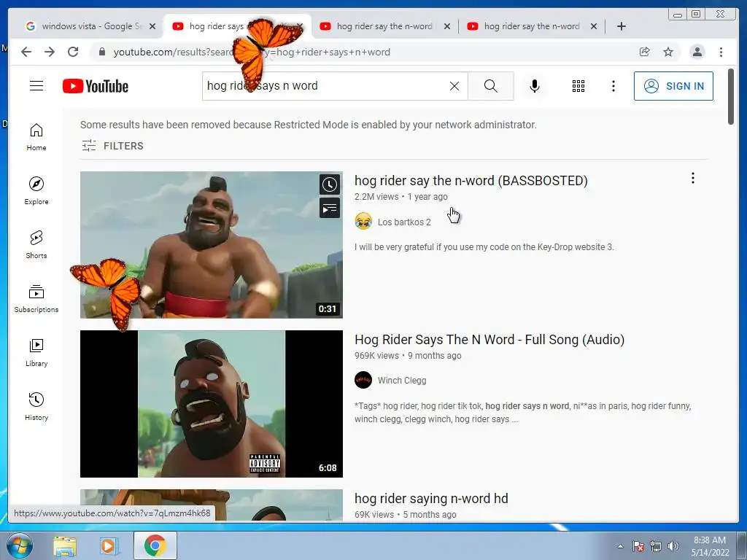Click the address bar URL

point(252,52)
